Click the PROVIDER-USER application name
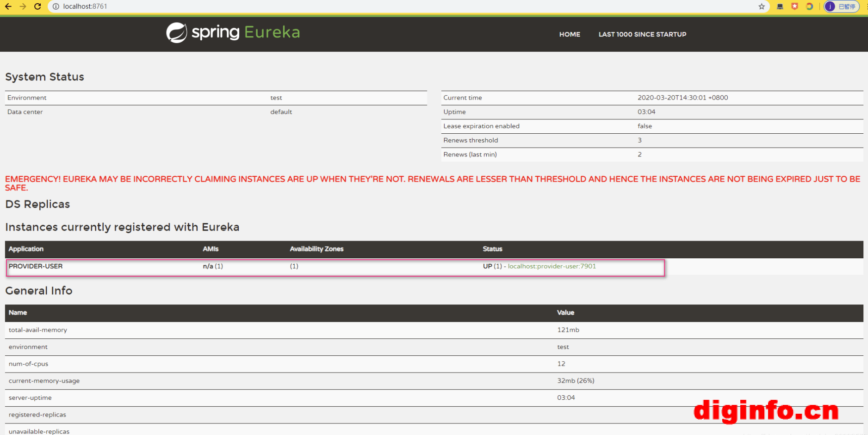868x435 pixels. click(x=36, y=266)
